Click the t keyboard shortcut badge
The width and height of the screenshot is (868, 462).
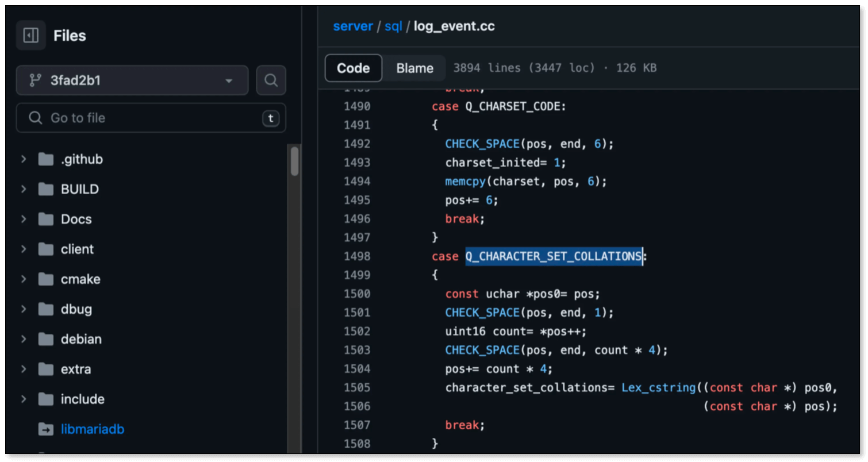click(271, 118)
